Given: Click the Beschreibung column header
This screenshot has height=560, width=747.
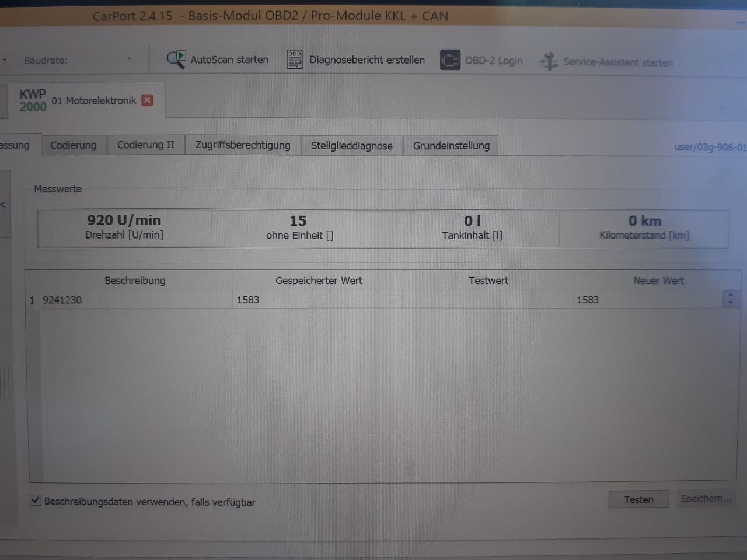Looking at the screenshot, I should (x=135, y=281).
